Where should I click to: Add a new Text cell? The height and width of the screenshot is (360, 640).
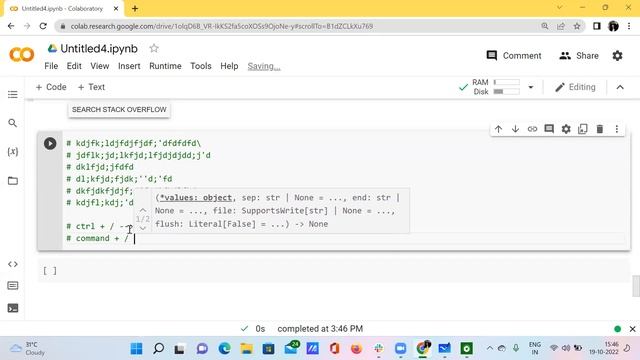[91, 87]
